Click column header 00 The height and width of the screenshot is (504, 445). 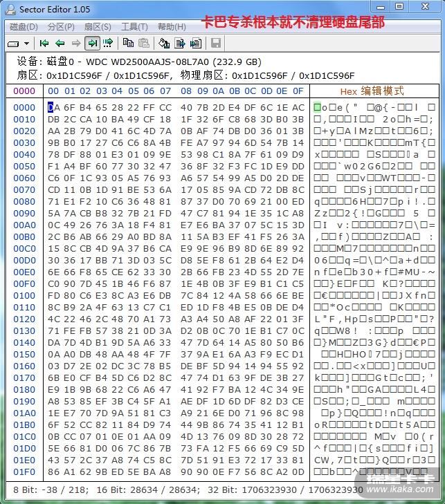[x=53, y=91]
